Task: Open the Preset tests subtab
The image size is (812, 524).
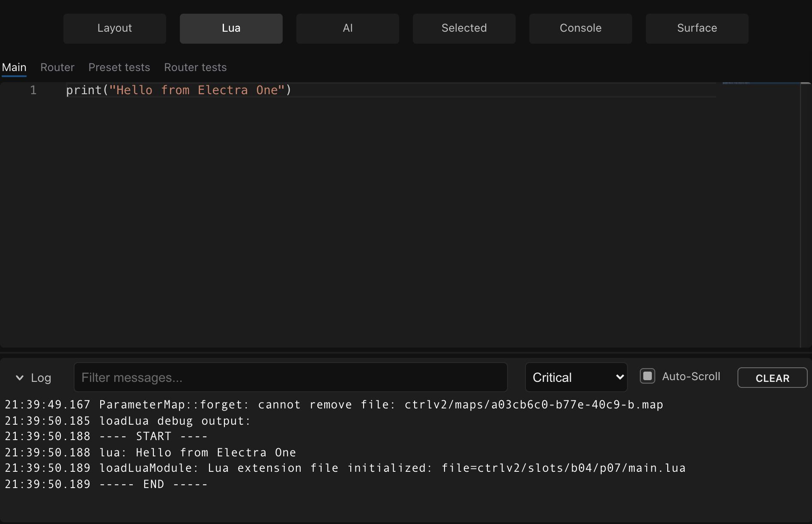Action: (119, 67)
